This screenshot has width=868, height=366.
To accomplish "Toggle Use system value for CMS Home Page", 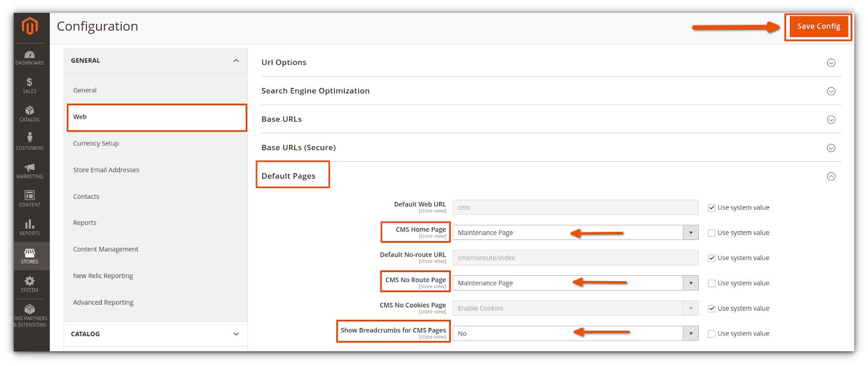I will [x=711, y=233].
